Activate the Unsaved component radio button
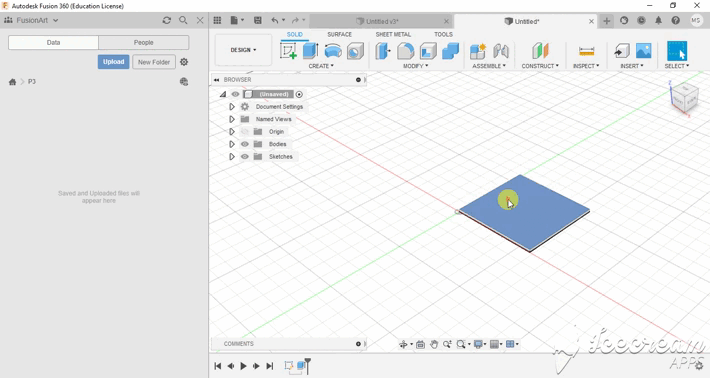The height and width of the screenshot is (378, 710). [x=299, y=94]
